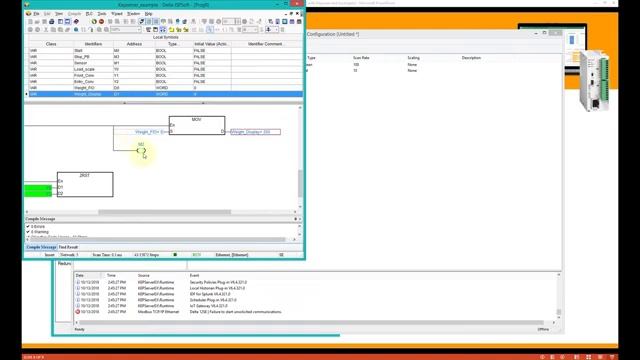Open the Tools menu

[102, 13]
